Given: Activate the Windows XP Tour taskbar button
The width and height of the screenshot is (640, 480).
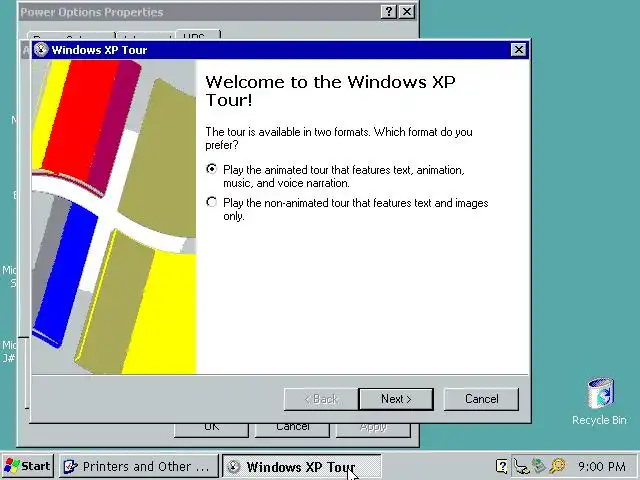Looking at the screenshot, I should tap(302, 466).
